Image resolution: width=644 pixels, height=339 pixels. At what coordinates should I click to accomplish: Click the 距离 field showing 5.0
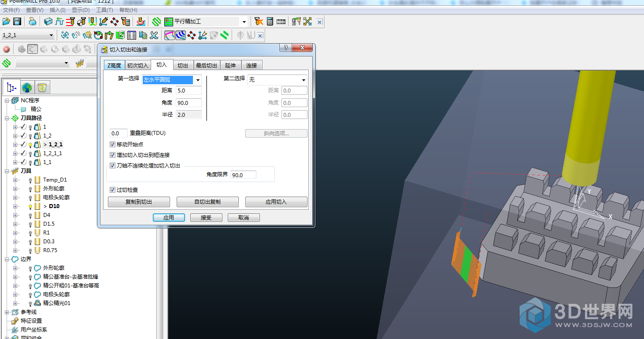point(189,91)
